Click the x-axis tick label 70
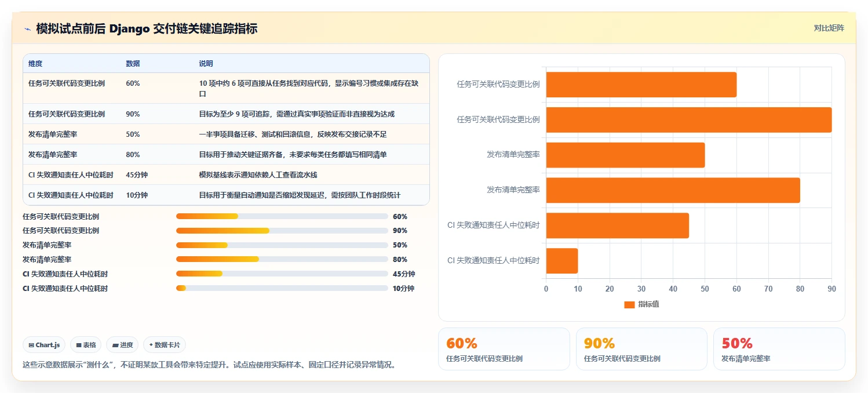 tap(768, 289)
